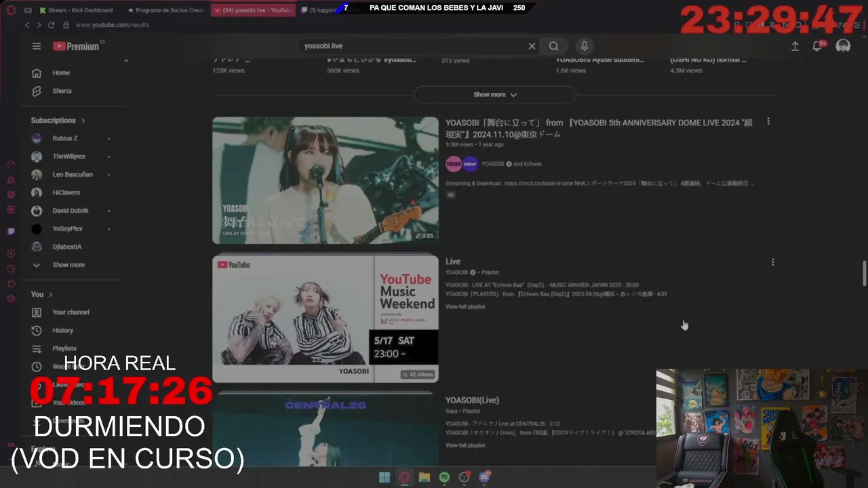The image size is (868, 488).
Task: Click the address bar URL
Action: [x=113, y=25]
